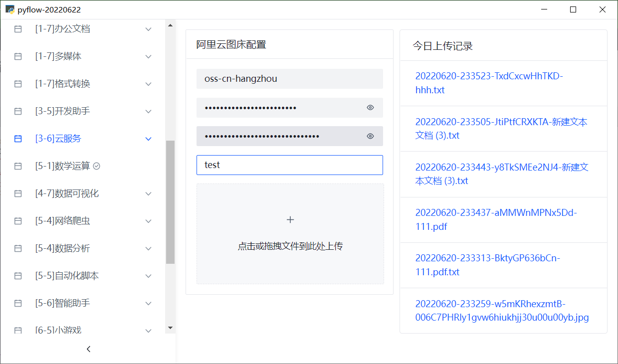Click the calendar icon beside [1-7]办公文档

18,29
